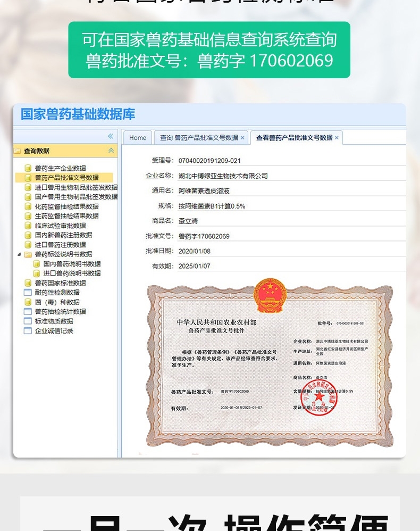The image size is (420, 531).
Task: Click the 批准文号 field 兽药字170602069
Action: (x=204, y=236)
